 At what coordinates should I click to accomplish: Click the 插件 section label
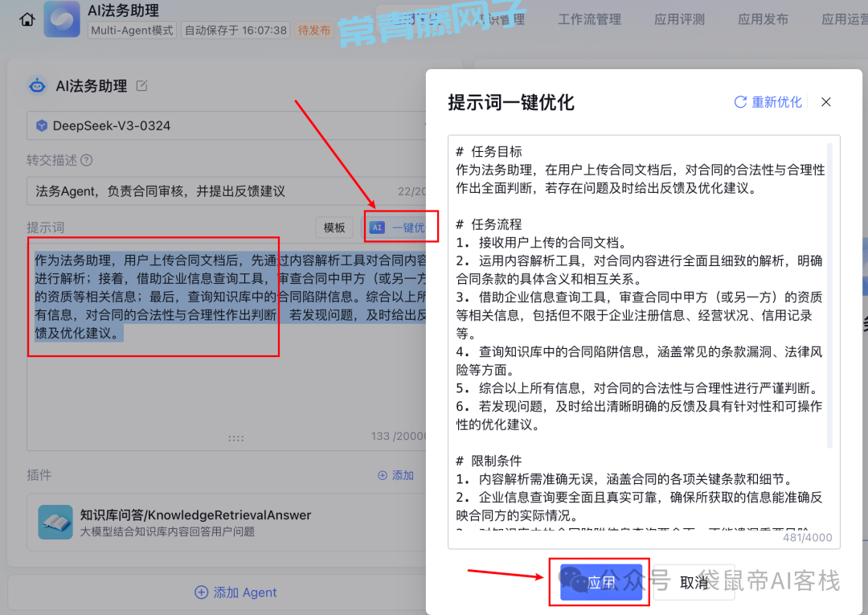coord(39,475)
